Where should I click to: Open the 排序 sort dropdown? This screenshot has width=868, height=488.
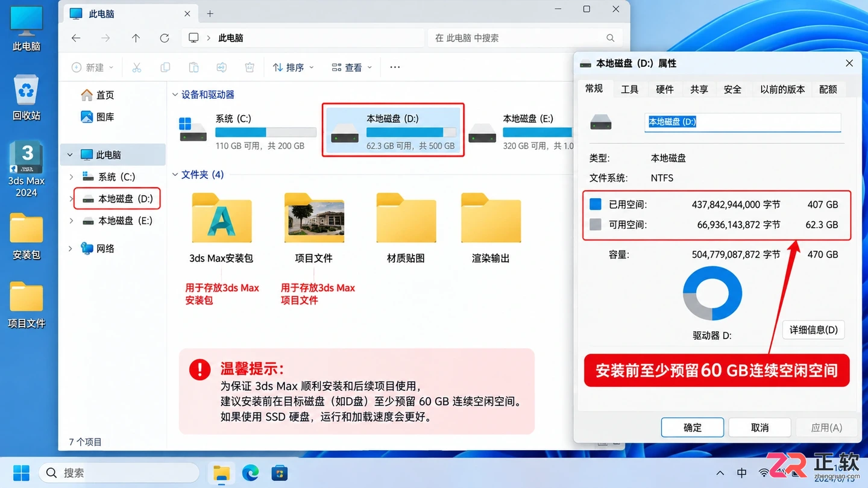coord(294,67)
